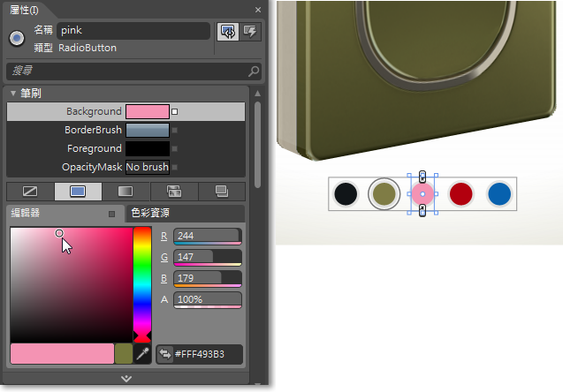Show the Properties view icon
563x392 pixels.
[x=228, y=32]
